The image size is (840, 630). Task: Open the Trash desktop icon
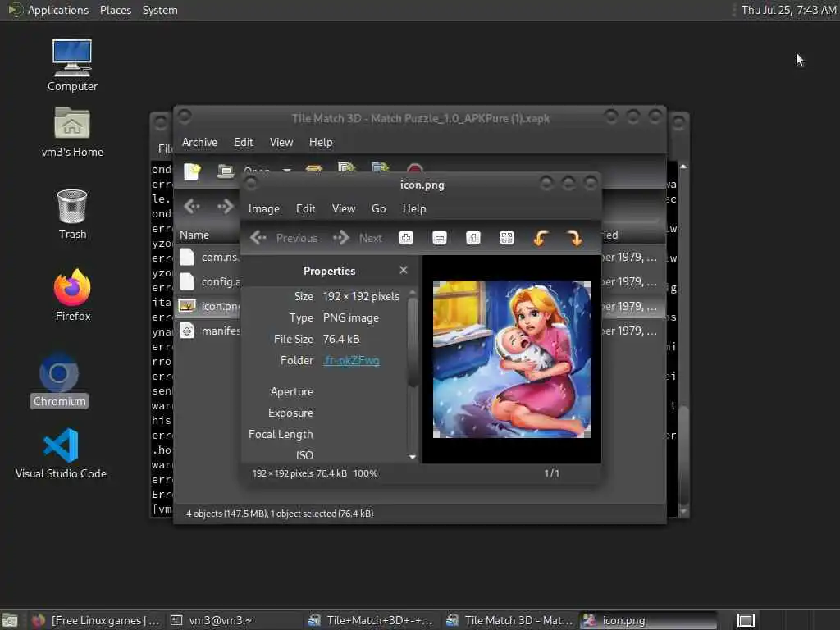tap(72, 214)
